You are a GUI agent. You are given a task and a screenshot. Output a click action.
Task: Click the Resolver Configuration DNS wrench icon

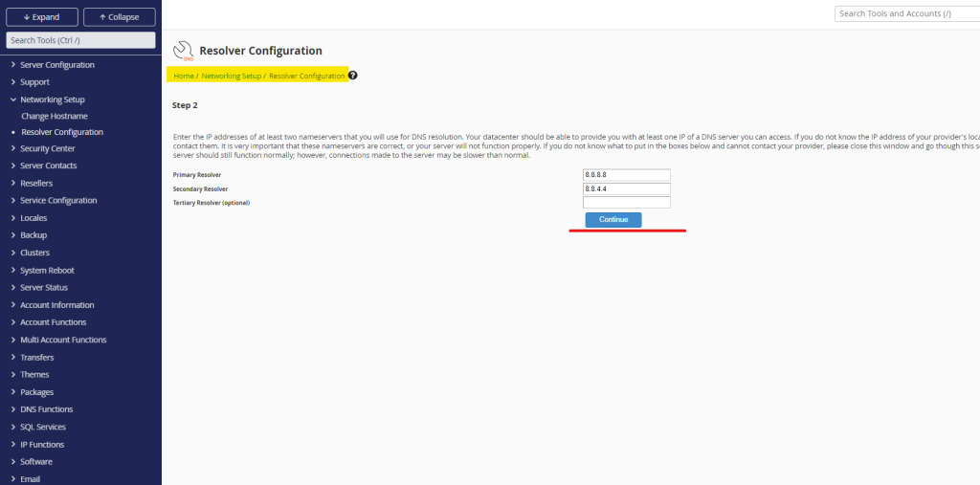pyautogui.click(x=183, y=52)
